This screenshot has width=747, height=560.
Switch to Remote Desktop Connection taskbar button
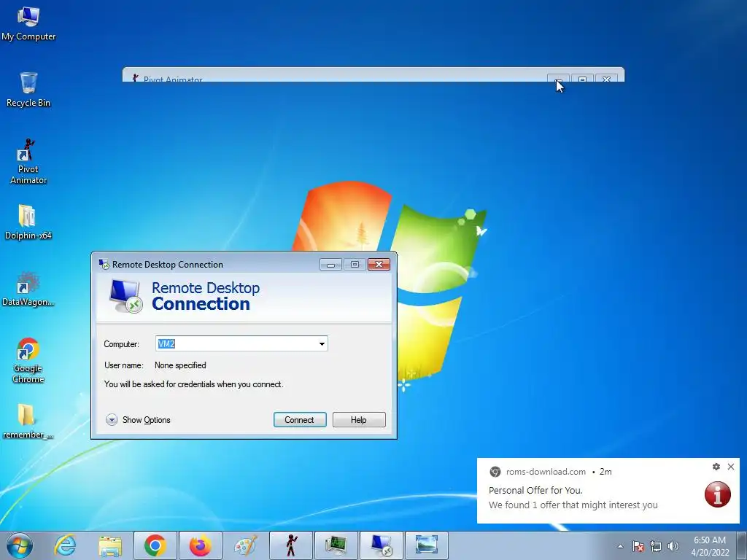coord(381,545)
